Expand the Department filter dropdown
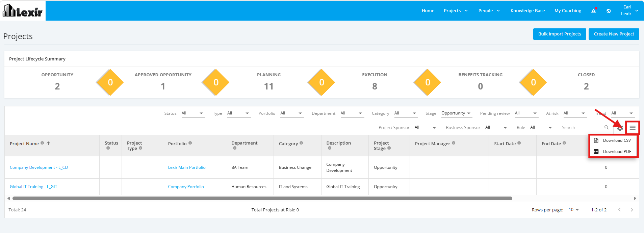 click(352, 113)
